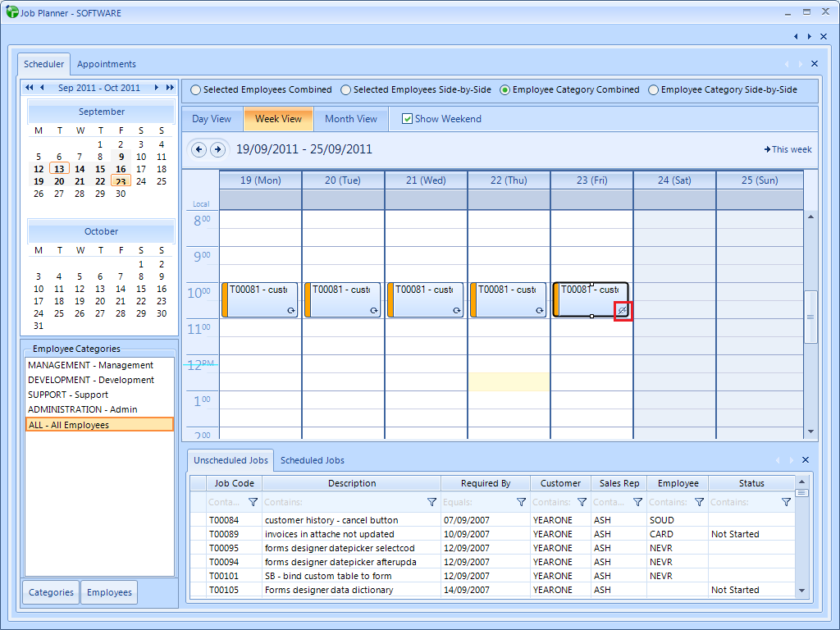
Task: Open the Customer column filter dropdown
Action: tap(582, 502)
